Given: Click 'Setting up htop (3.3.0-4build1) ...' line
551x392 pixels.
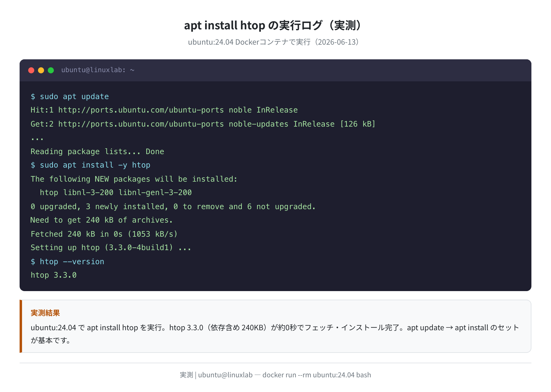Looking at the screenshot, I should (111, 248).
